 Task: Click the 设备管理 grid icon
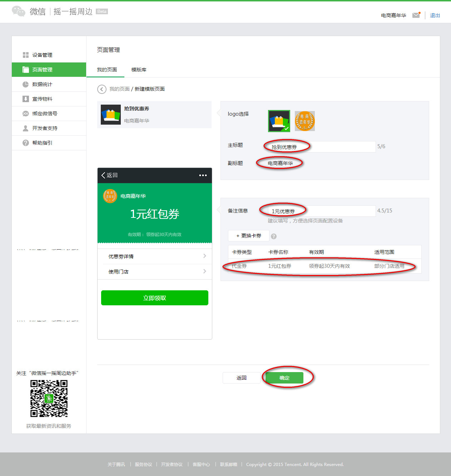pyautogui.click(x=26, y=55)
